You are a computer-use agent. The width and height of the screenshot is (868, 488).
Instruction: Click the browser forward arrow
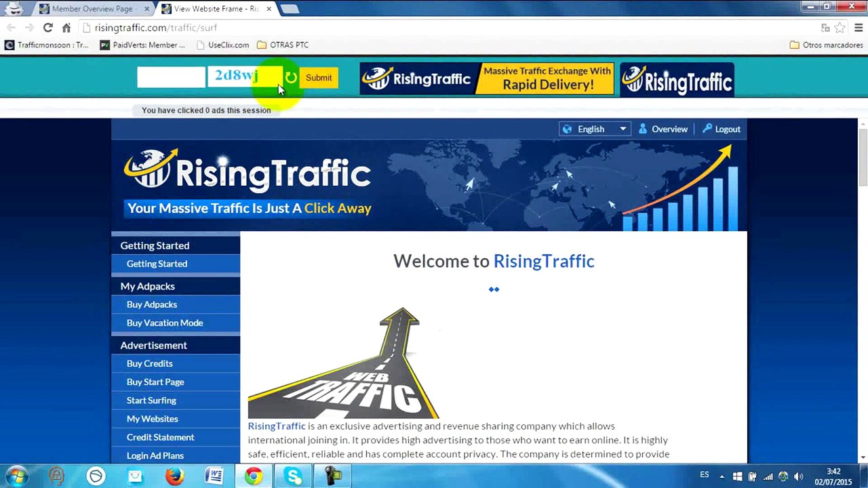(29, 28)
